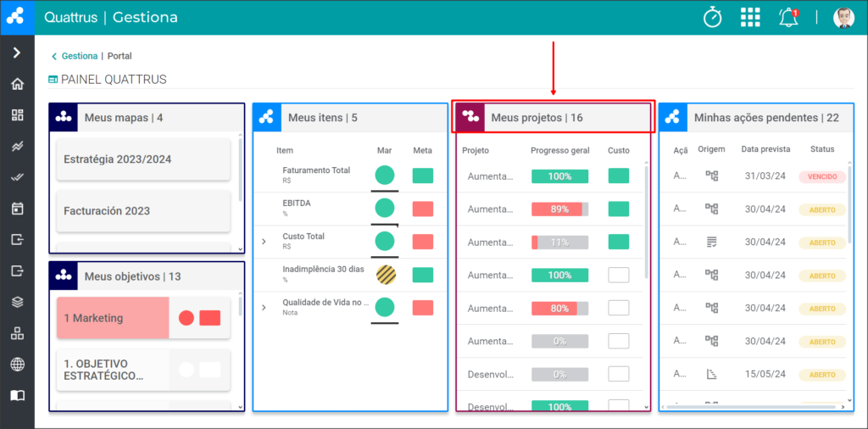Click the Meus projetos panel header icon
This screenshot has width=868, height=429.
(471, 117)
